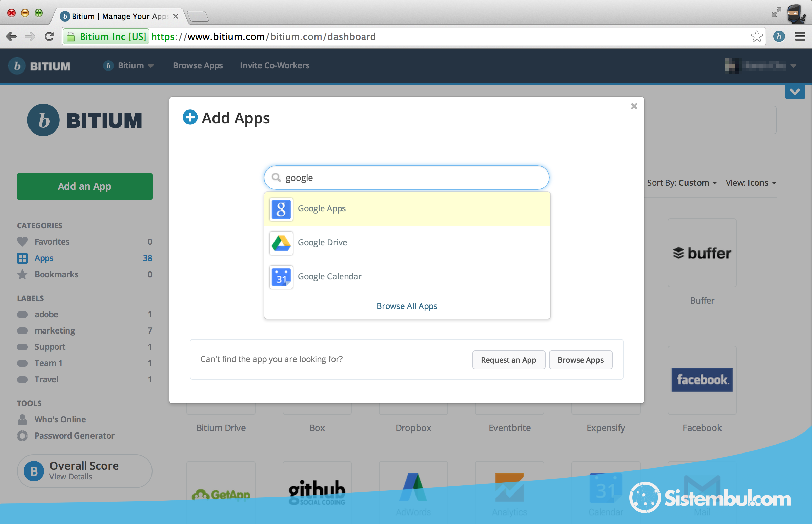Click the Overall Score B badge
This screenshot has height=524, width=812.
point(34,471)
